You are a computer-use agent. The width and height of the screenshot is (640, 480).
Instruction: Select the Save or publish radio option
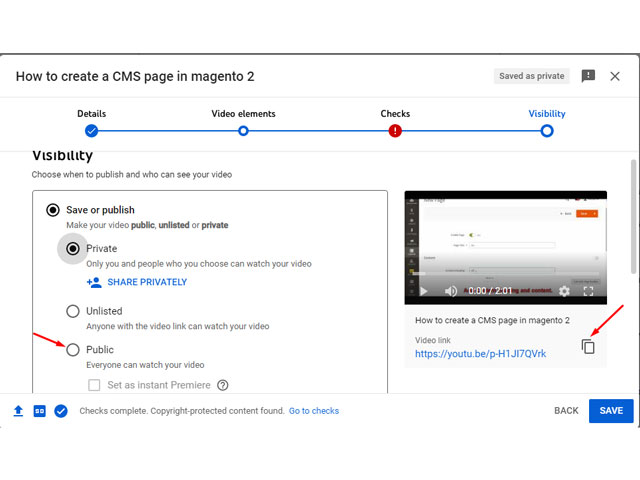(53, 210)
